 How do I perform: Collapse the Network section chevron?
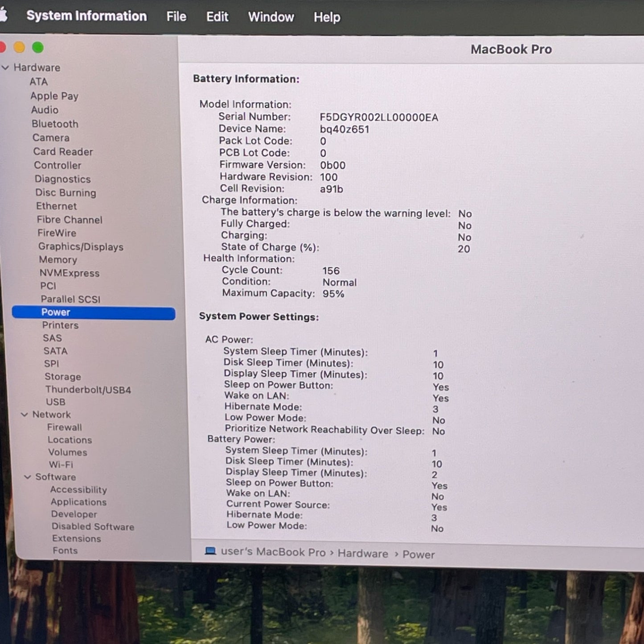(25, 414)
